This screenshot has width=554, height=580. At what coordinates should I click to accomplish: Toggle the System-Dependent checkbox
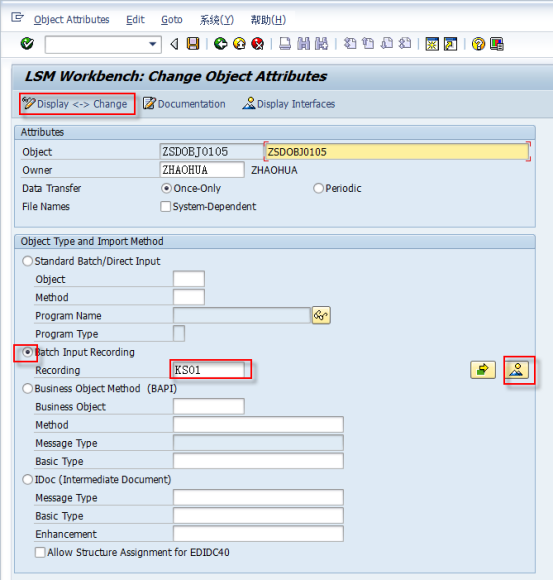165,206
